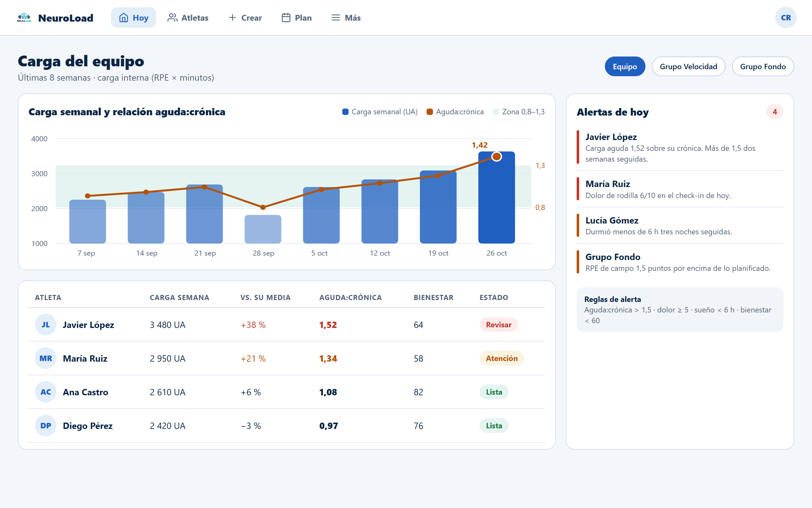Image resolution: width=812 pixels, height=508 pixels.
Task: Click the NeuroLoad logo icon
Action: (x=24, y=17)
